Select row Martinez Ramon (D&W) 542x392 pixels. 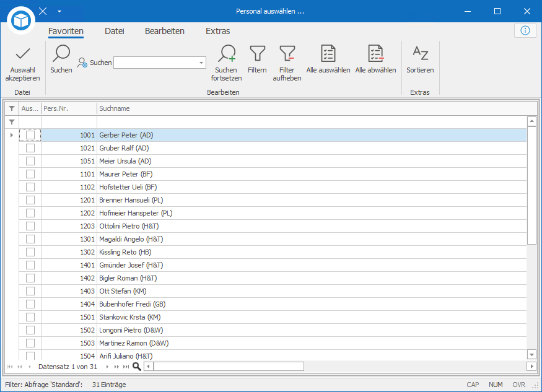point(273,343)
